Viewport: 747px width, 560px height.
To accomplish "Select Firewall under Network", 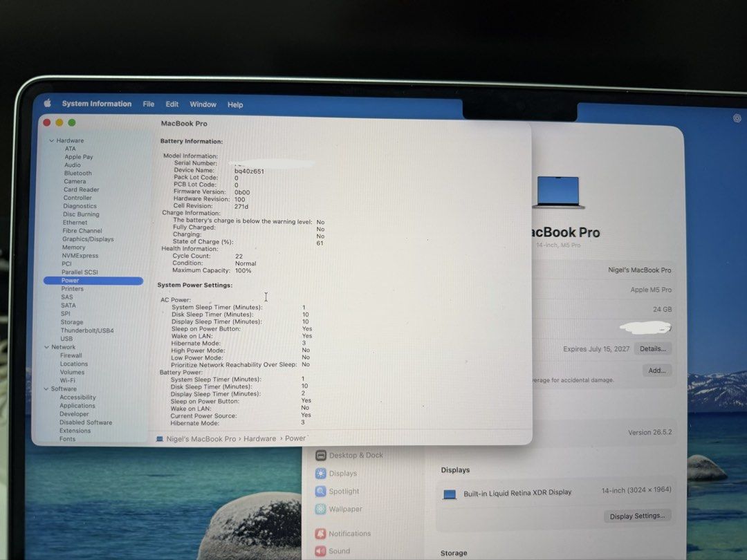I will point(71,356).
